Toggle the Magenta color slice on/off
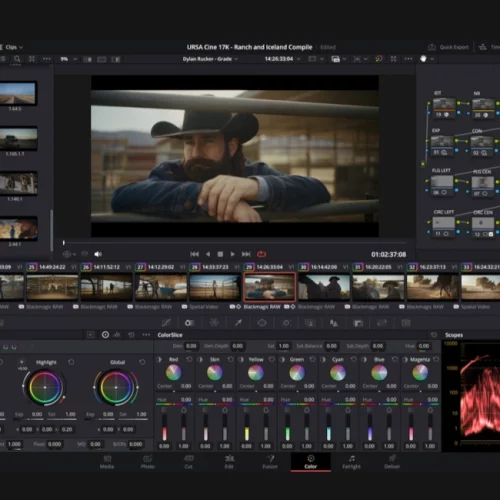 click(x=405, y=359)
